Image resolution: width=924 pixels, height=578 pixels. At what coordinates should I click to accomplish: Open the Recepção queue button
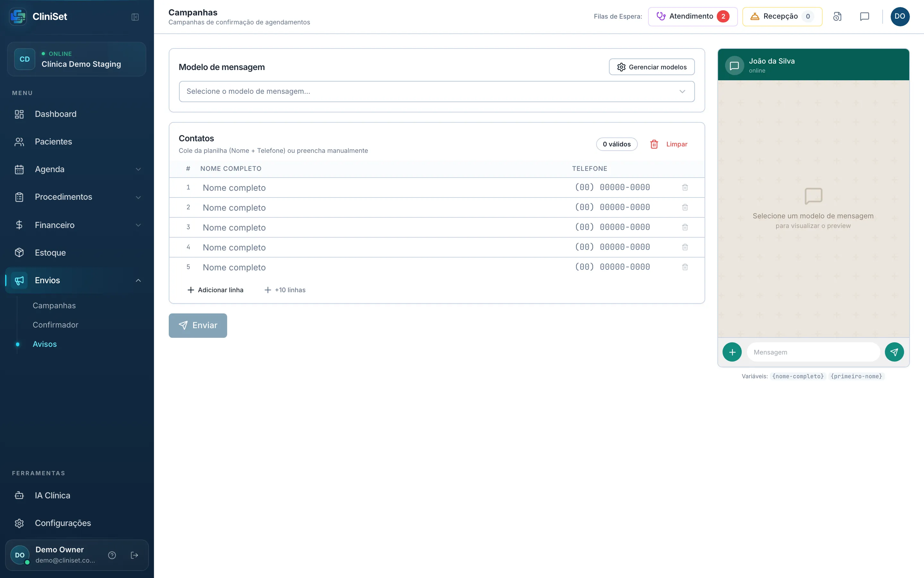tap(782, 16)
